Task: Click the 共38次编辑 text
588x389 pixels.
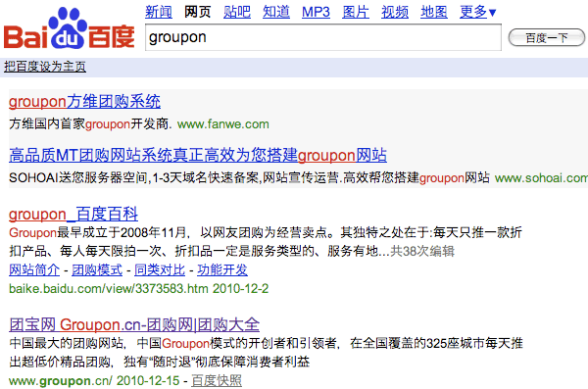Action: click(x=422, y=251)
